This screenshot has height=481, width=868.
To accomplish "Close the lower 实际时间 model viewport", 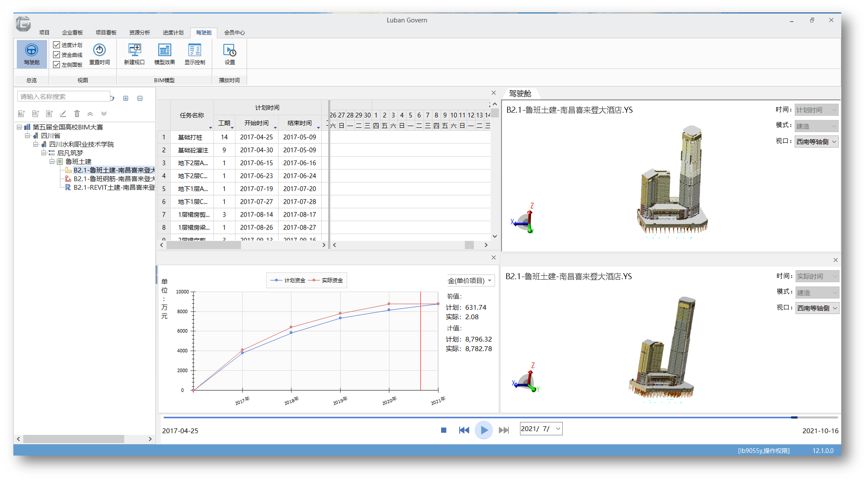I will coord(835,260).
